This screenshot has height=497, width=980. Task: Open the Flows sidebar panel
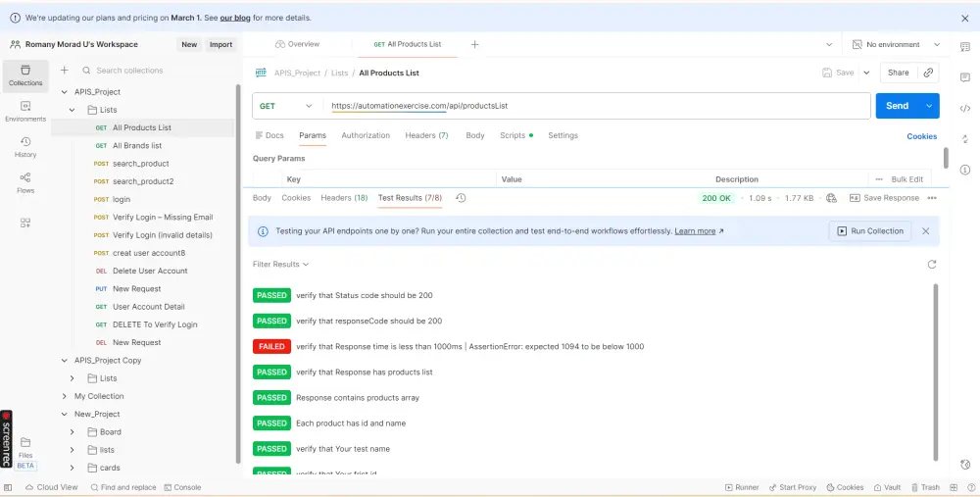pos(25,182)
